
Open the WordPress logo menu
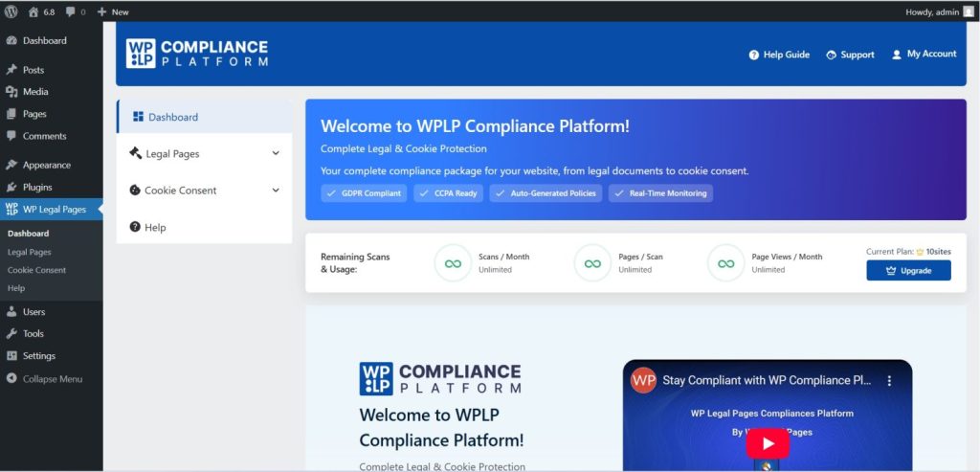[11, 11]
